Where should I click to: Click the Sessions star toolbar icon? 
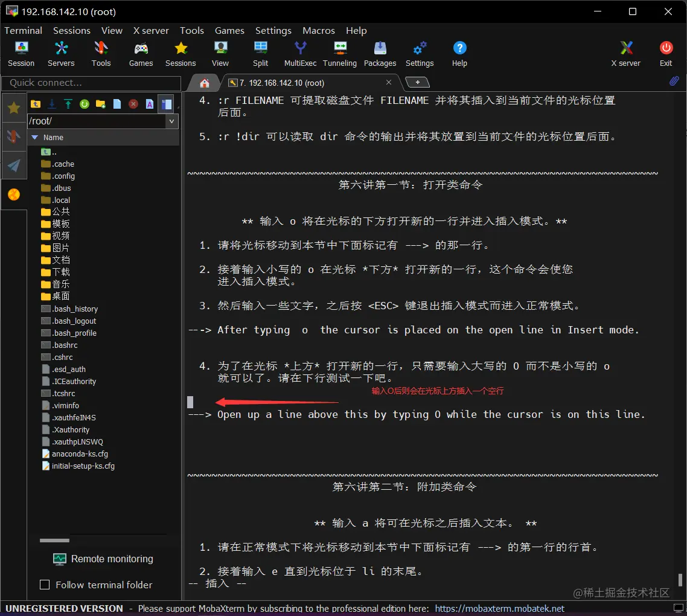(x=181, y=54)
